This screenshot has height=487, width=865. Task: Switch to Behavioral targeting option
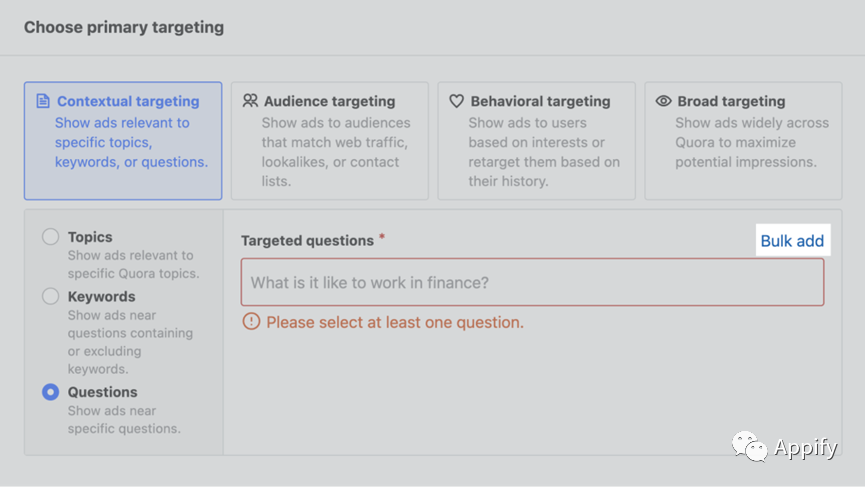coord(537,141)
